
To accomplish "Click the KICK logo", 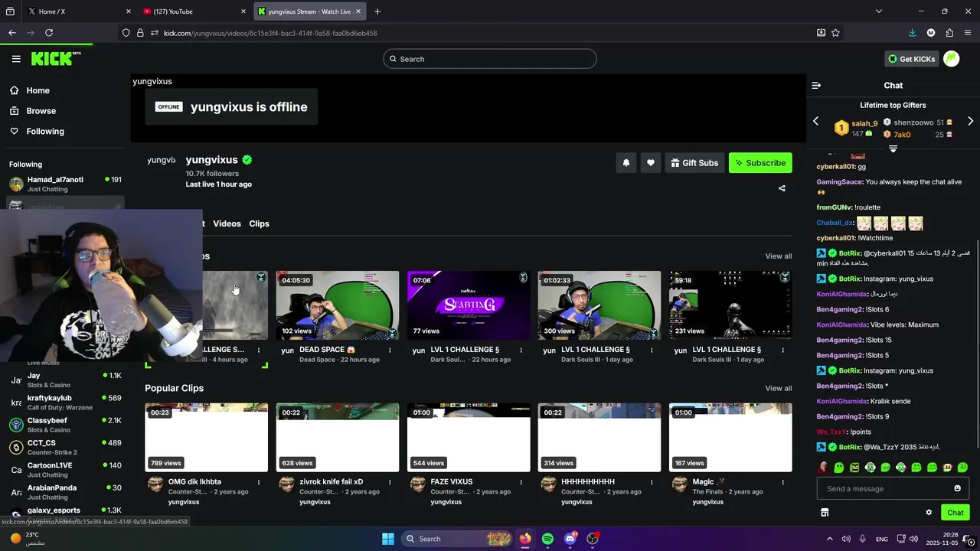I will [x=56, y=59].
